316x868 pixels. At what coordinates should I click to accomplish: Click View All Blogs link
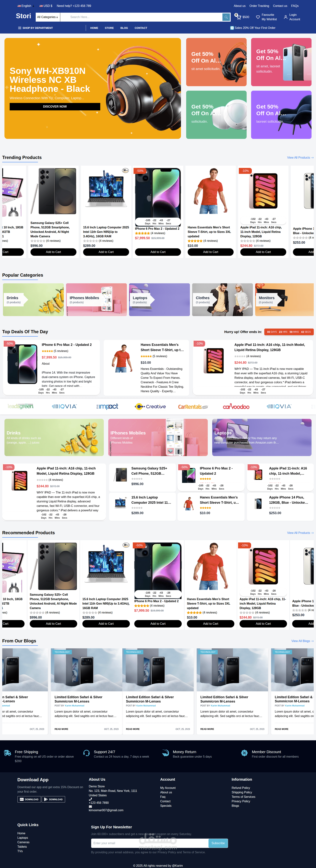click(302, 641)
